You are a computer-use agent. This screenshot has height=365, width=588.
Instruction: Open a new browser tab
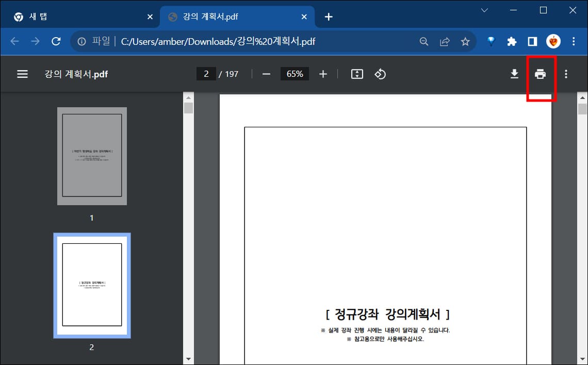tap(329, 16)
